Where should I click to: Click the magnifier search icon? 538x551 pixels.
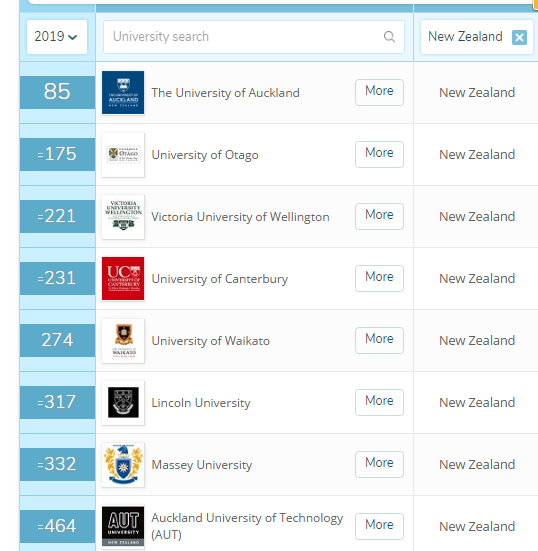coord(389,37)
